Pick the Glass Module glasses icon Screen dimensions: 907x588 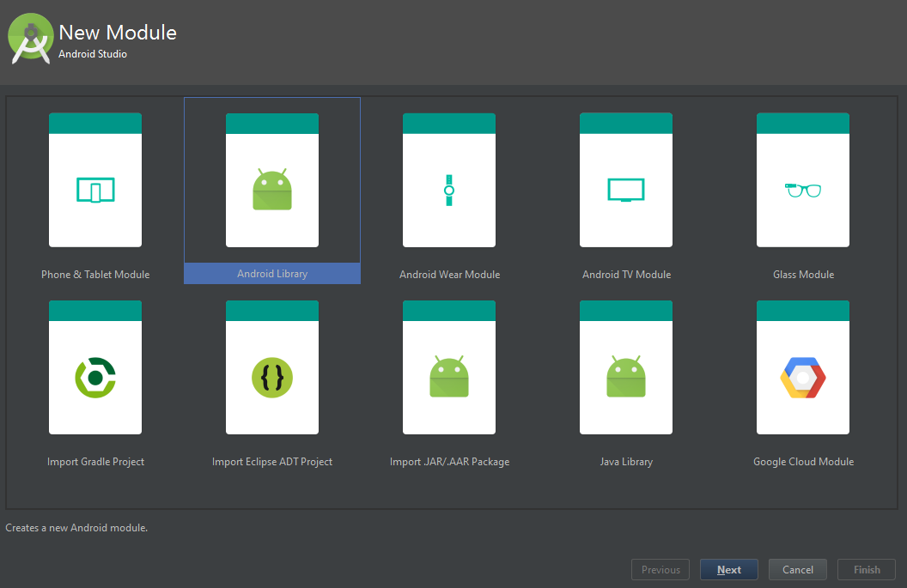click(803, 190)
